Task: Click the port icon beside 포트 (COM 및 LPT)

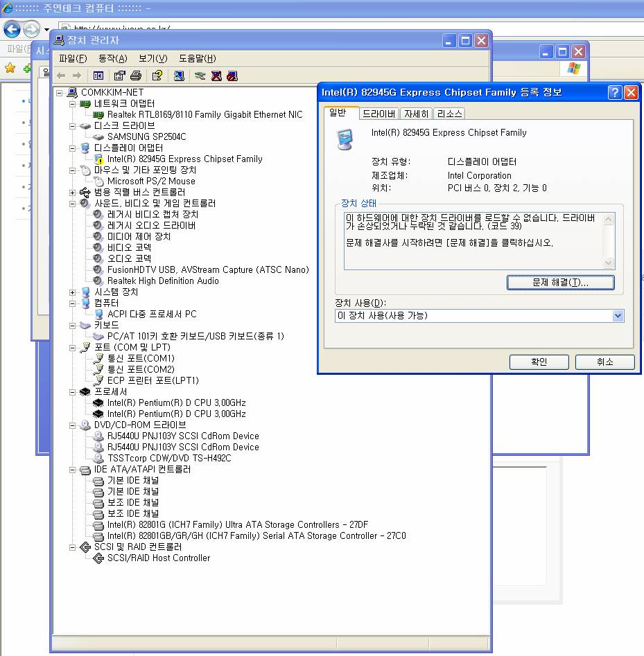Action: click(x=85, y=347)
